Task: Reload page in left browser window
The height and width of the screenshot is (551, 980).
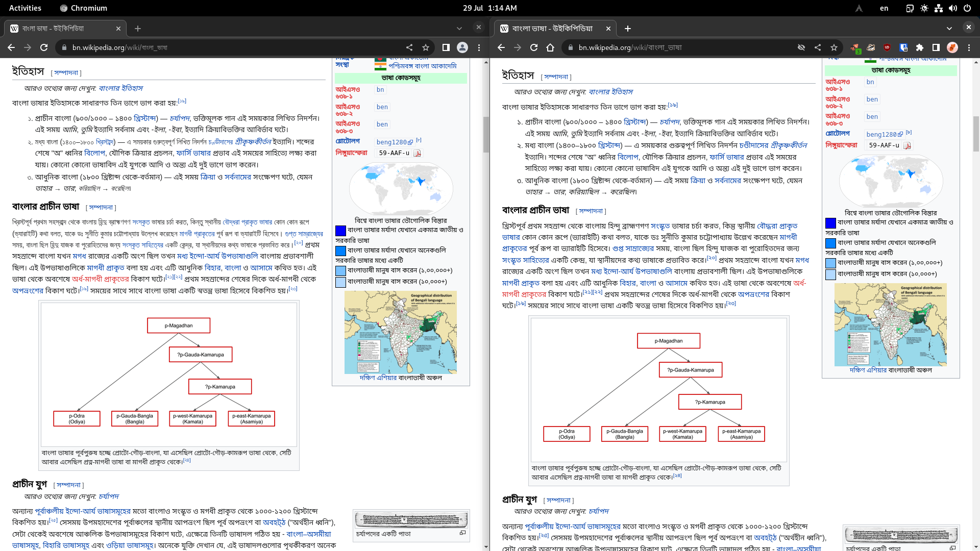Action: pyautogui.click(x=44, y=47)
